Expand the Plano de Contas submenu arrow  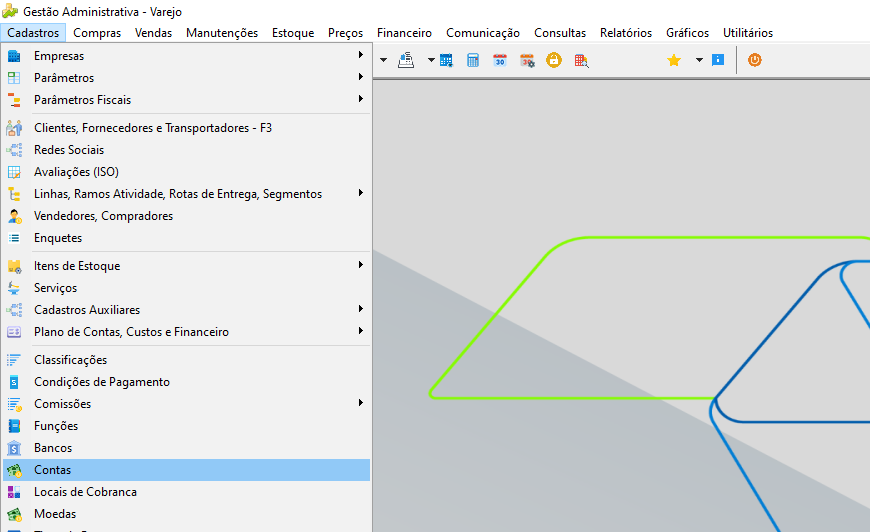(361, 331)
